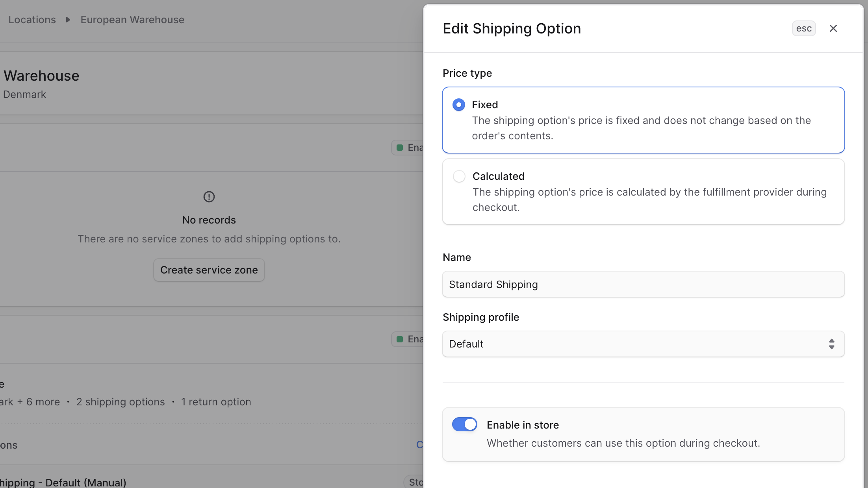868x488 pixels.
Task: Click the breadcrumb separator triangle icon
Action: click(68, 20)
